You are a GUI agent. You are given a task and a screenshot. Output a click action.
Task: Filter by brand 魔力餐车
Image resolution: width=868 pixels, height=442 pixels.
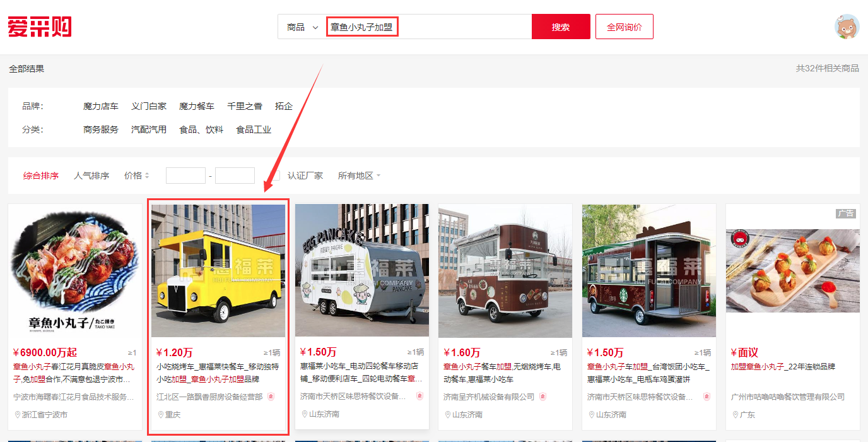coord(197,106)
